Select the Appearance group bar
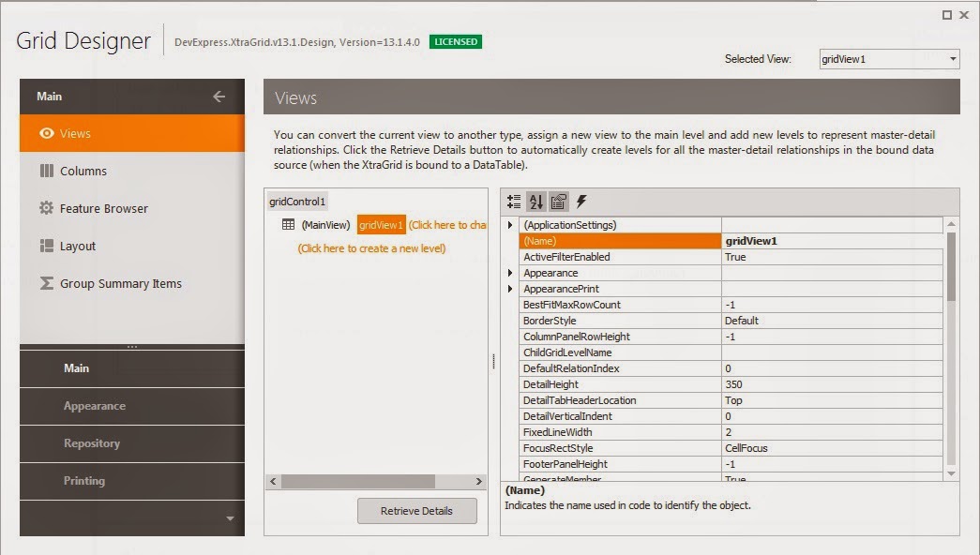The height and width of the screenshot is (555, 980). pos(132,406)
